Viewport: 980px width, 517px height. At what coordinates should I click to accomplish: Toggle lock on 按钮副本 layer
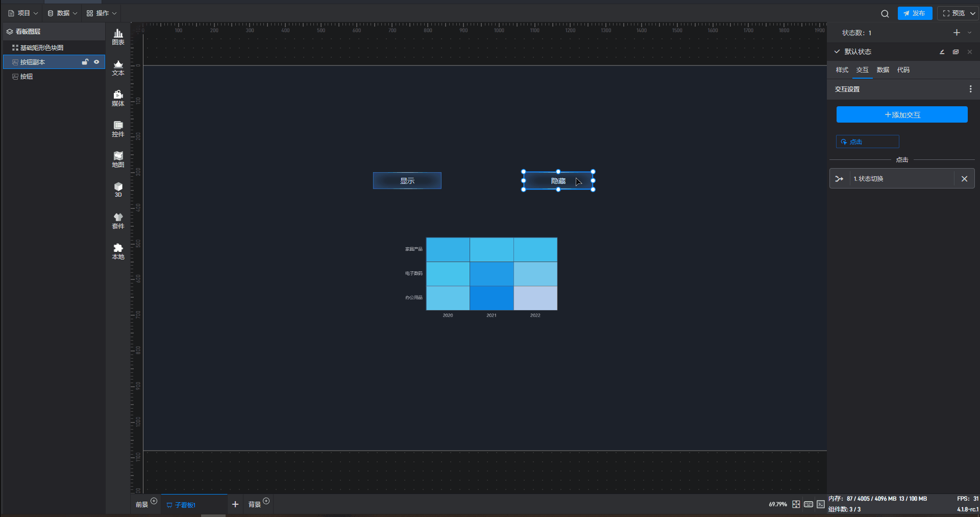pyautogui.click(x=85, y=62)
